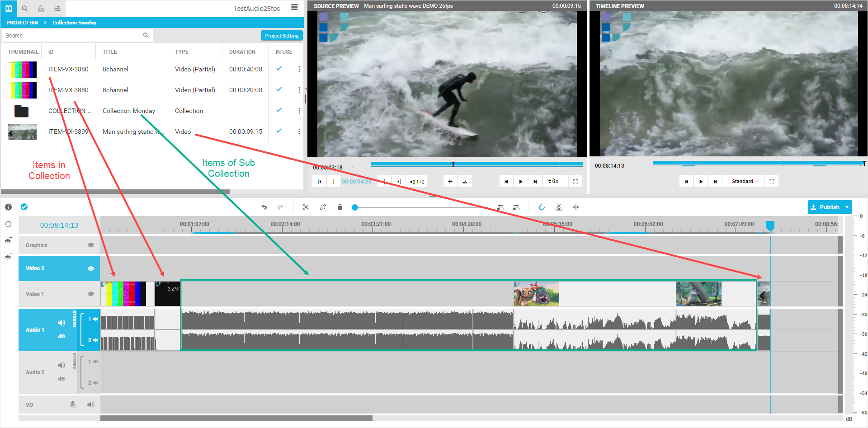The width and height of the screenshot is (868, 428).
Task: Click the Project Setting button
Action: click(282, 36)
